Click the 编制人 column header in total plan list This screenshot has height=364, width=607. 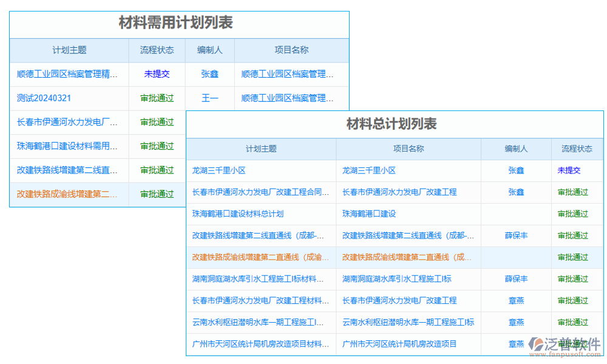coord(515,149)
